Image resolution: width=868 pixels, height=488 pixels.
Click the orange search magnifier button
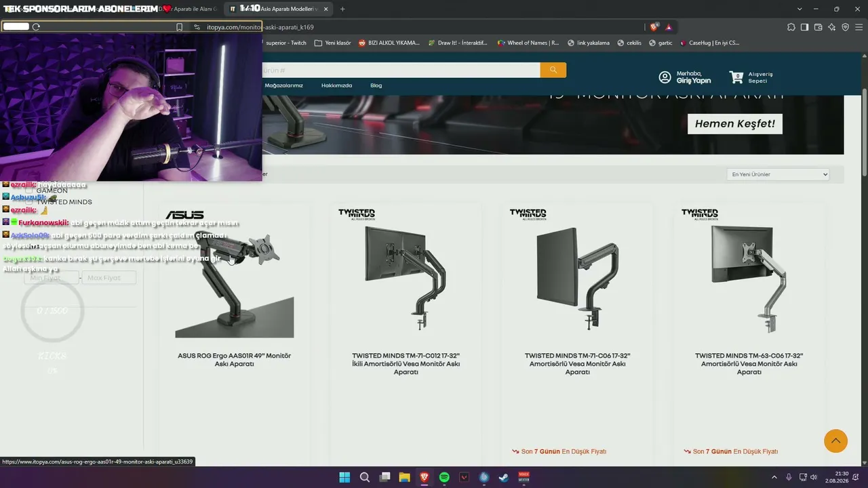pos(553,70)
